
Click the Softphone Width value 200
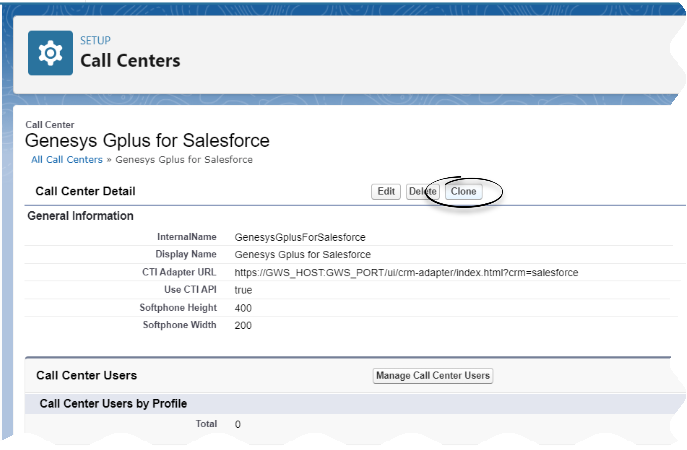(243, 326)
